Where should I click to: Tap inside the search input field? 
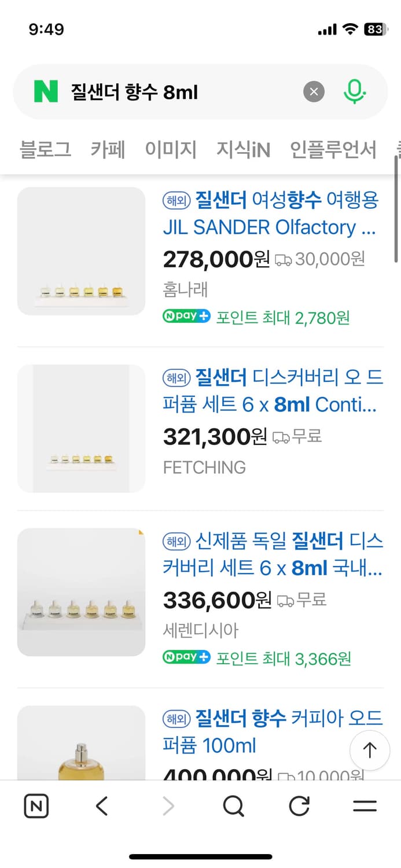[174, 91]
